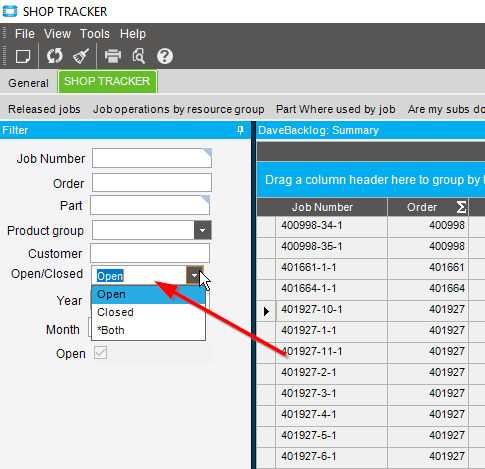Switch to the General tab

point(28,83)
